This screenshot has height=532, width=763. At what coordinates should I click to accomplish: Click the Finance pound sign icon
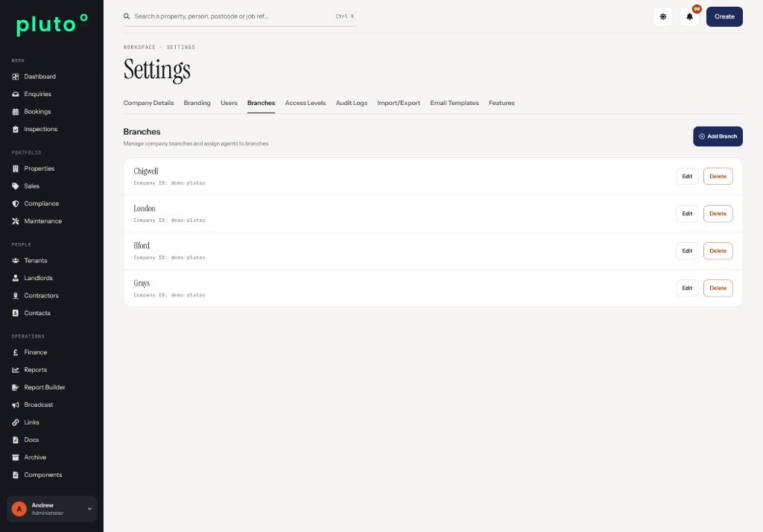16,352
